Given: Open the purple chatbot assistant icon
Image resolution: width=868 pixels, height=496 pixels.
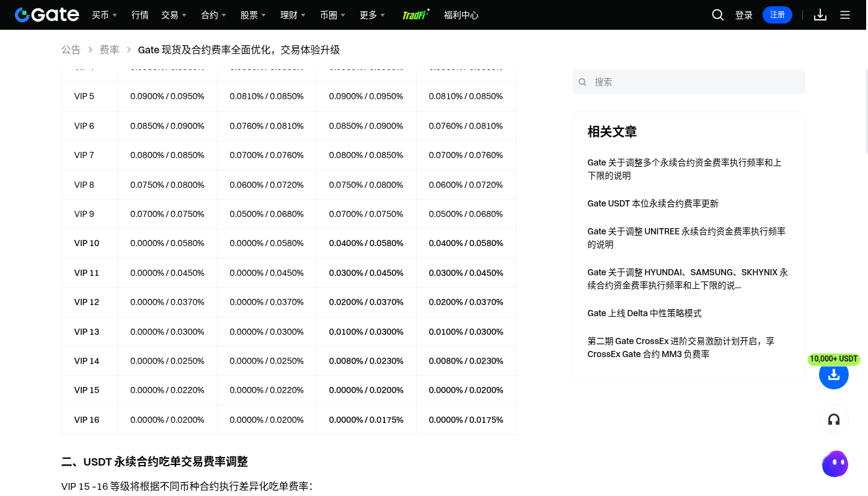Looking at the screenshot, I should 835,464.
